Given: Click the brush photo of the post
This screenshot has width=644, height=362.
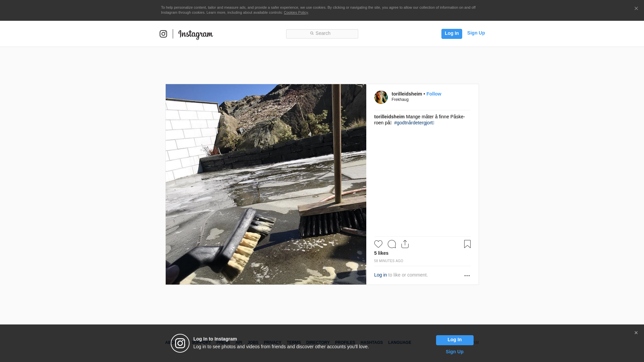Looking at the screenshot, I should (266, 184).
